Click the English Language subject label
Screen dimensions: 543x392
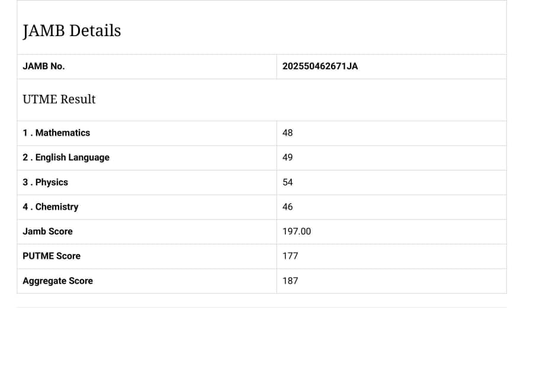tap(66, 158)
